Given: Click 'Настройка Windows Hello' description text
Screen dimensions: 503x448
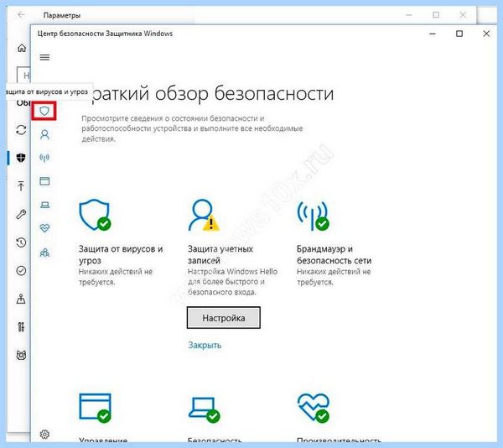Looking at the screenshot, I should tap(232, 281).
